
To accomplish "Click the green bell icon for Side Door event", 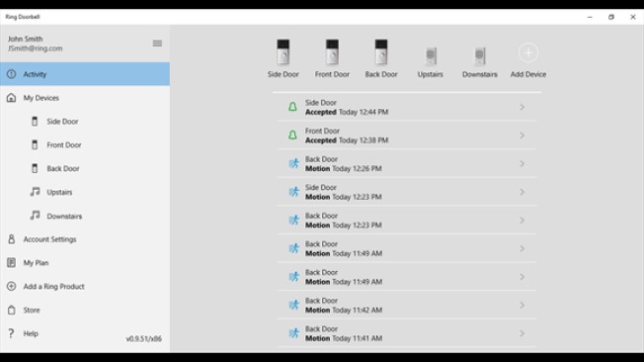I will 292,107.
